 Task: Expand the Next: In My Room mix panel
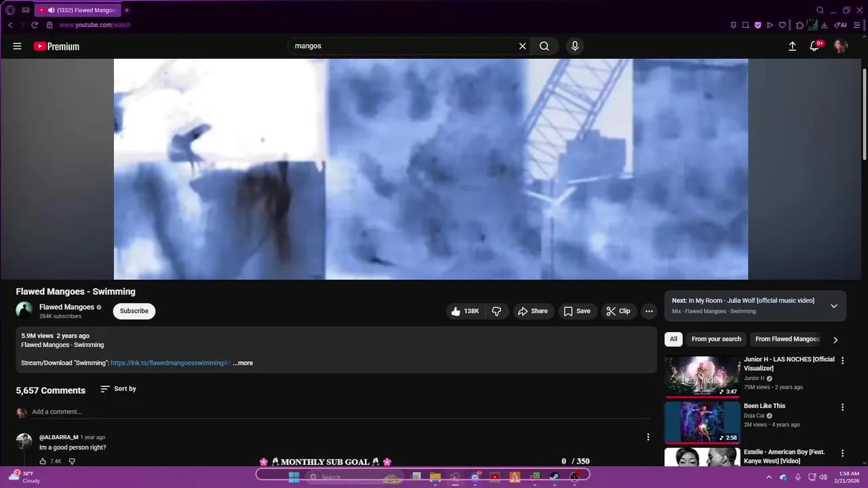(x=834, y=306)
